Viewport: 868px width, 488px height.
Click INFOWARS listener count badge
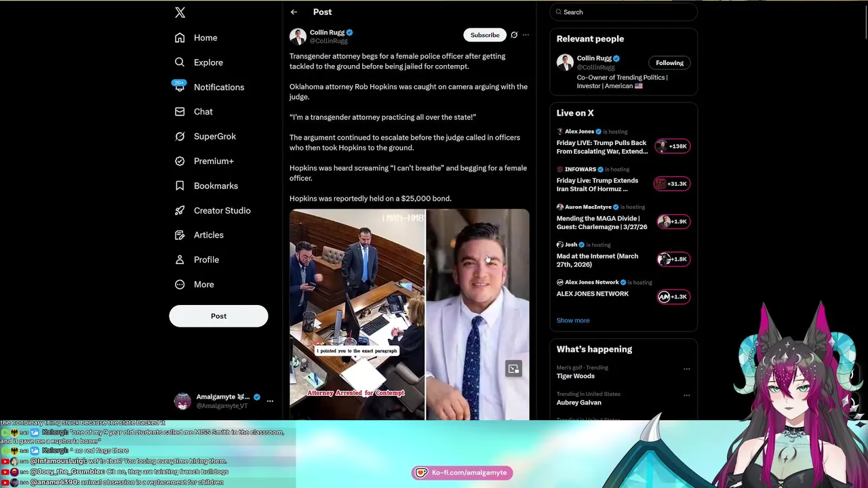click(672, 184)
